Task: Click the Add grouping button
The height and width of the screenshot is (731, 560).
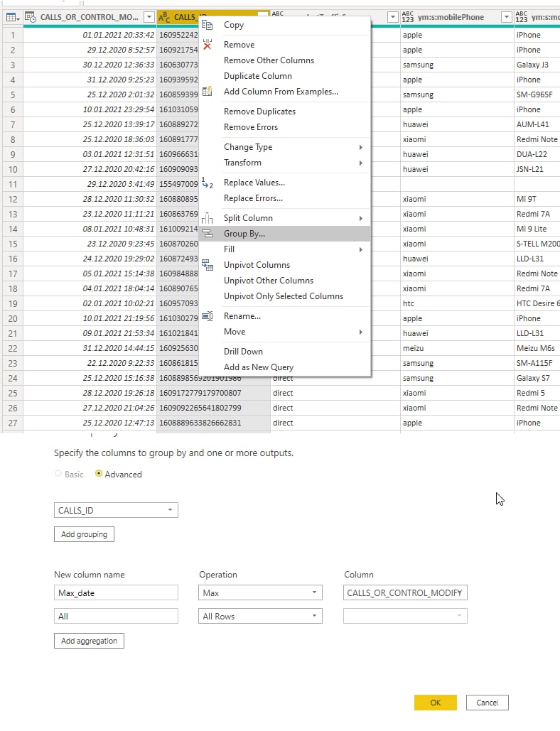Action: point(84,534)
